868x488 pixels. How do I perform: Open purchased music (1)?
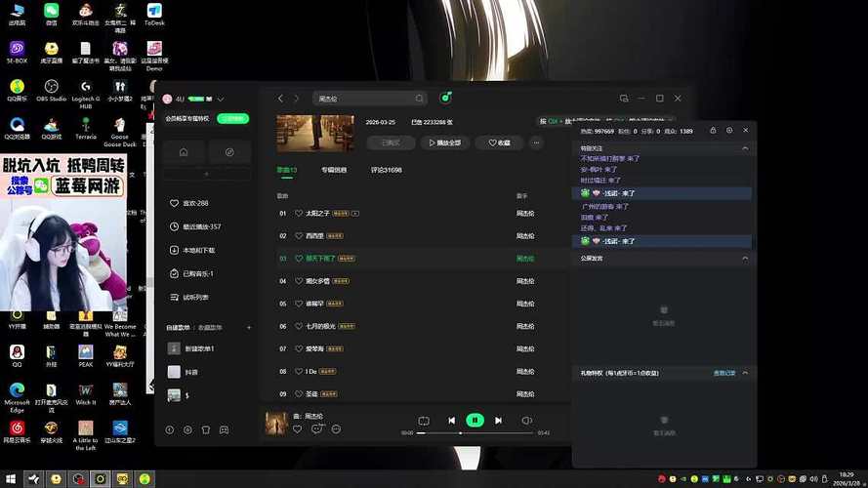191,273
